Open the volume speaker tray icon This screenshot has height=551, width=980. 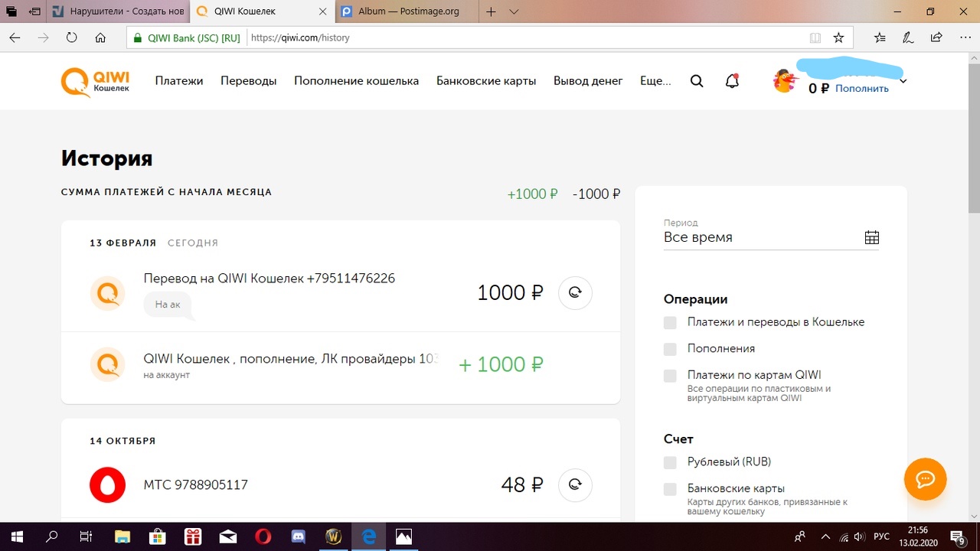click(860, 536)
